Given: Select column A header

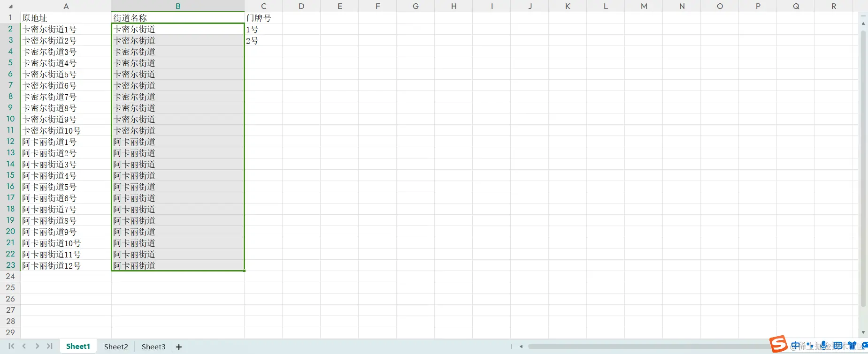Looking at the screenshot, I should pyautogui.click(x=66, y=6).
